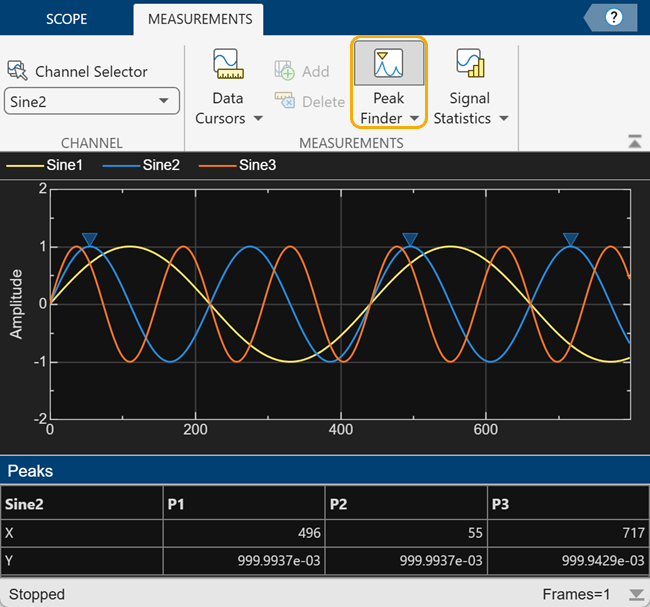Click the Y value under P1
Viewport: 650px width, 607px height.
[x=244, y=561]
